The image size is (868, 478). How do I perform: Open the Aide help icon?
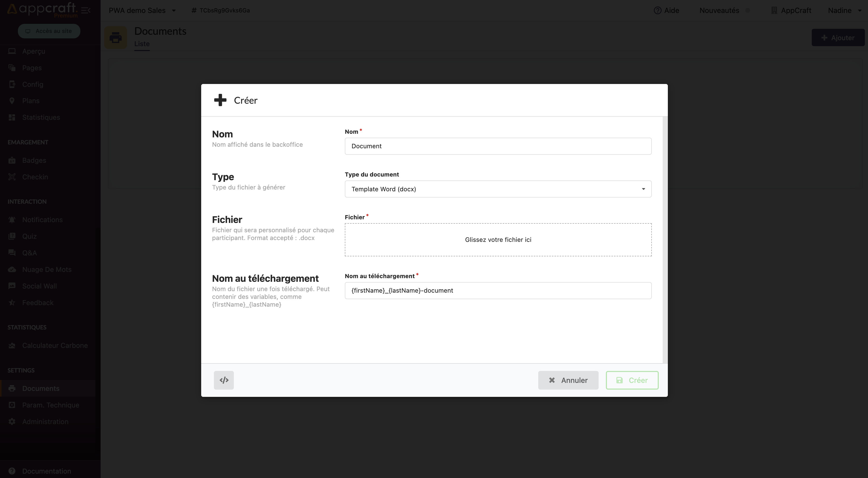[x=657, y=10]
